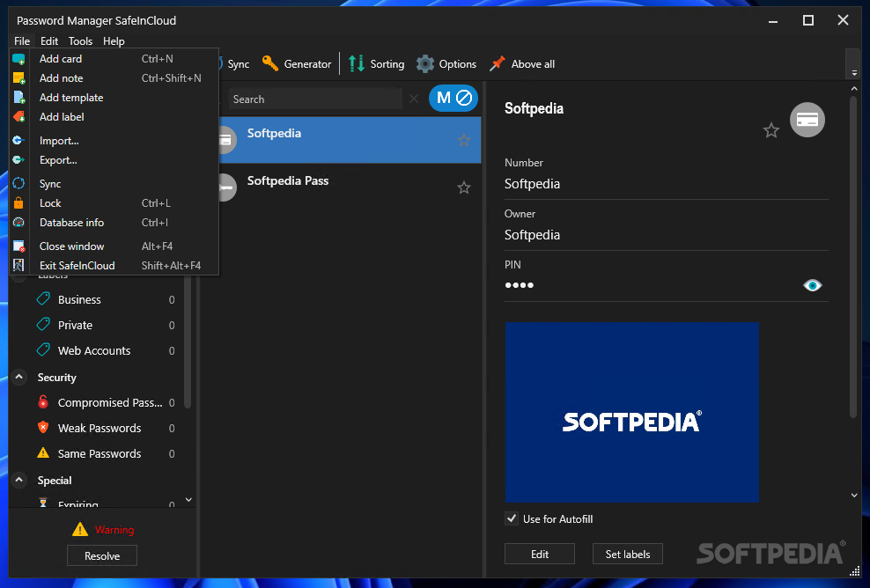Click sidebar scroll down chevron
The image size is (870, 588).
point(188,500)
